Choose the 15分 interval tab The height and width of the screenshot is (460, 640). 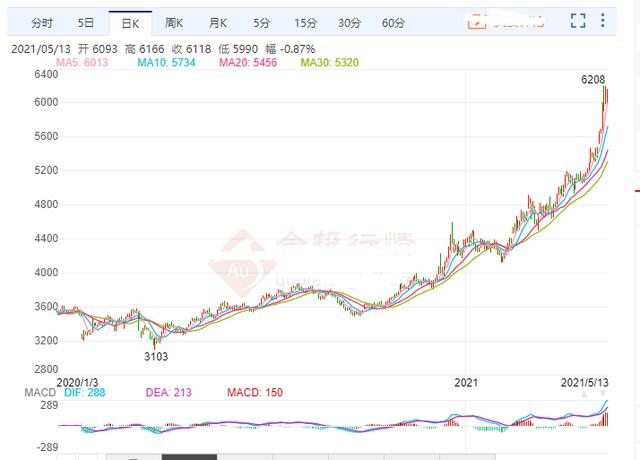(x=305, y=22)
